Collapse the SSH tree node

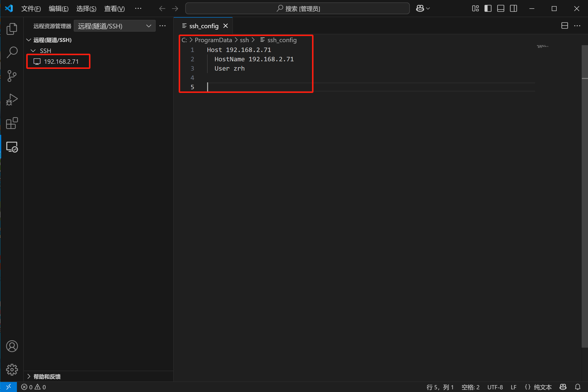33,51
